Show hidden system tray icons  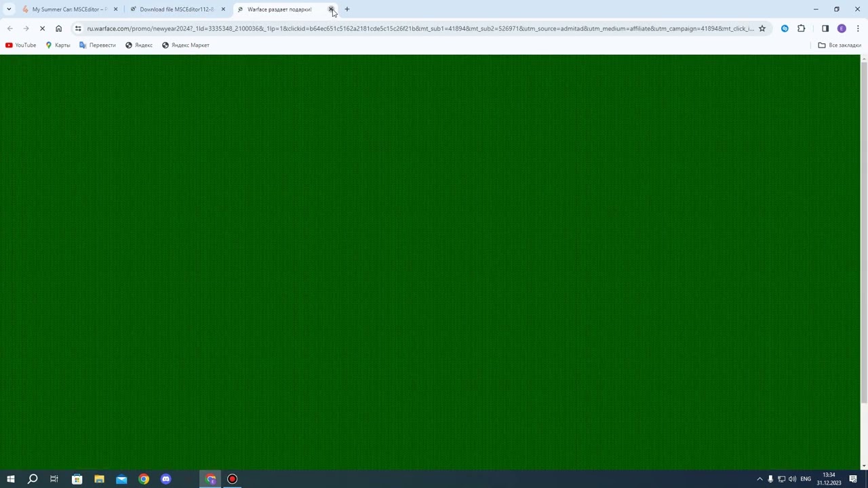(x=759, y=479)
